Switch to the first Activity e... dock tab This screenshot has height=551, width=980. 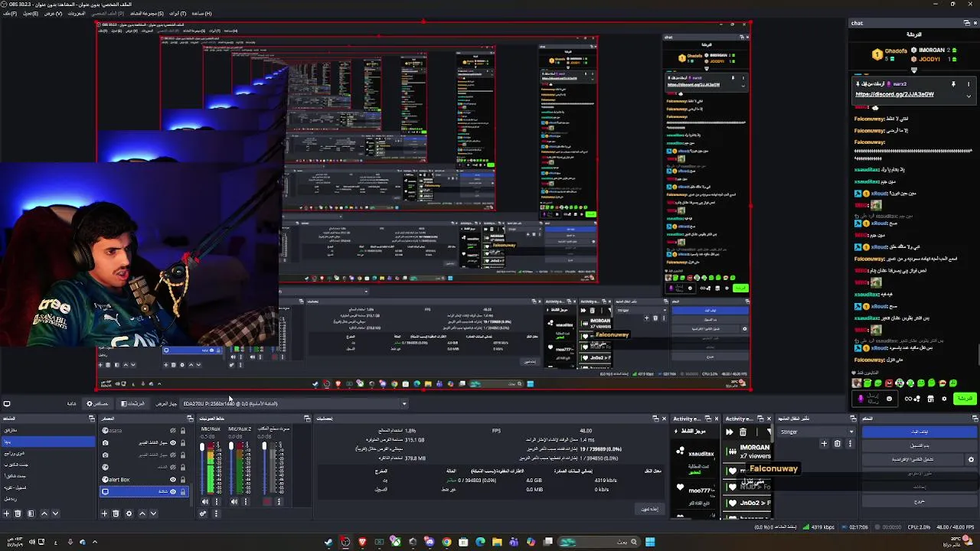coord(688,419)
